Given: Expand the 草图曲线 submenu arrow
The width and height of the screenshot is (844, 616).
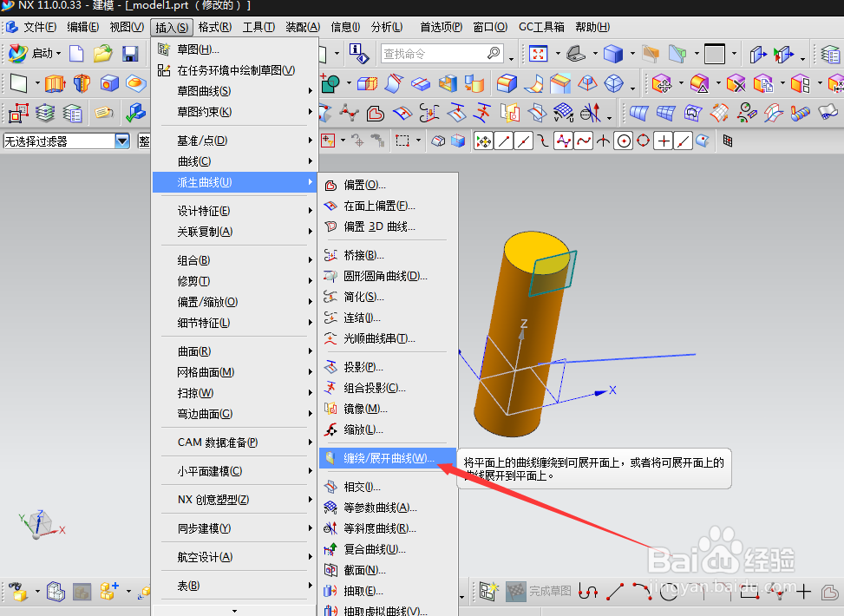Looking at the screenshot, I should pyautogui.click(x=310, y=91).
